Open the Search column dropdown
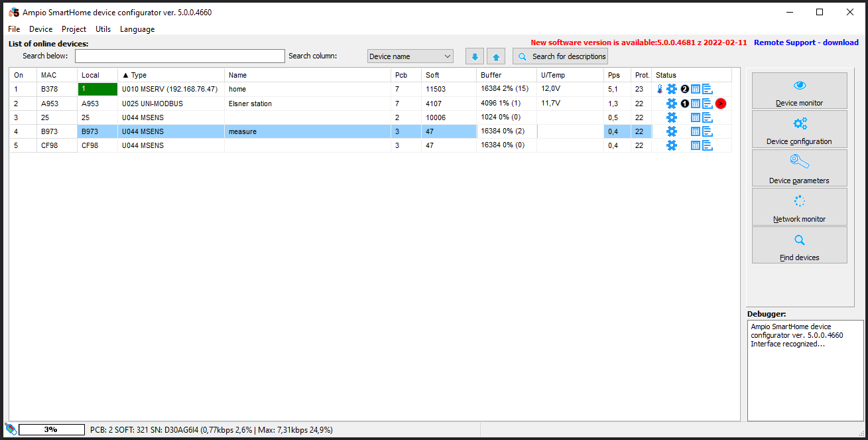This screenshot has height=440, width=868. (x=410, y=56)
